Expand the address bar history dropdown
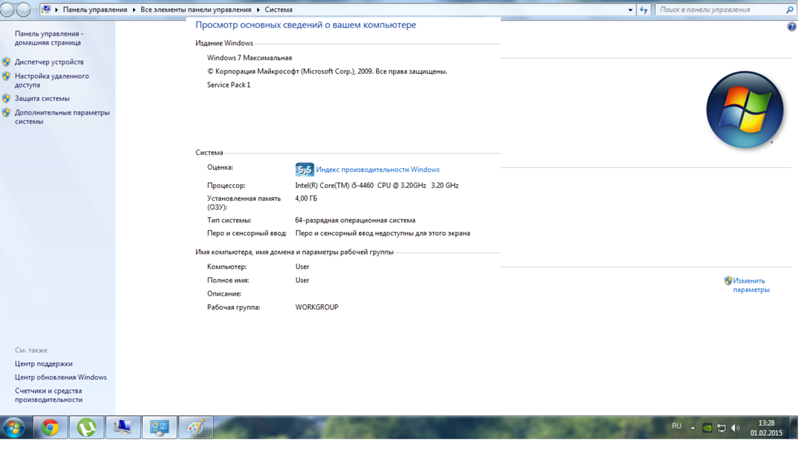Image resolution: width=800 pixels, height=452 pixels. (630, 9)
